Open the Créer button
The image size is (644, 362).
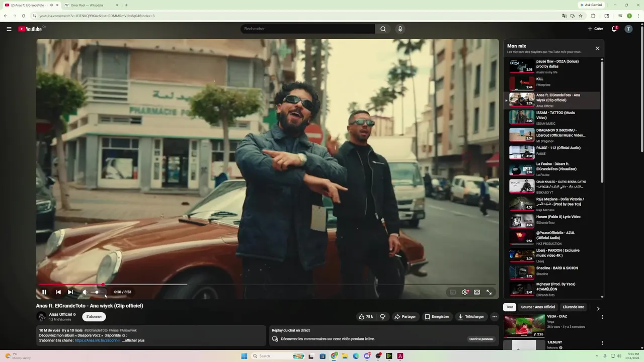(595, 29)
